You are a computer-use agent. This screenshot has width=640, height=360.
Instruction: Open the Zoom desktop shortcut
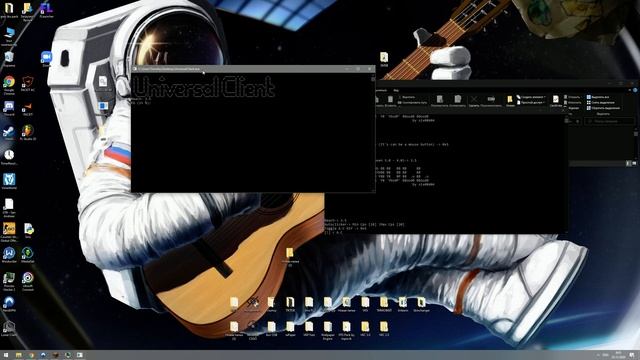pos(46,57)
